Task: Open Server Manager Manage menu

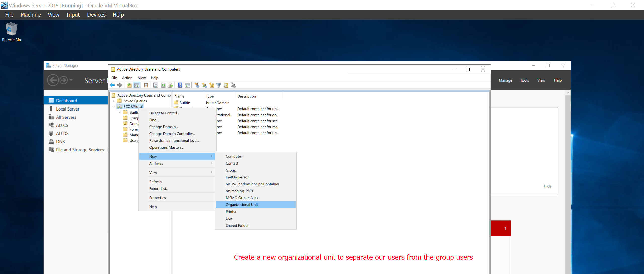Action: tap(505, 80)
